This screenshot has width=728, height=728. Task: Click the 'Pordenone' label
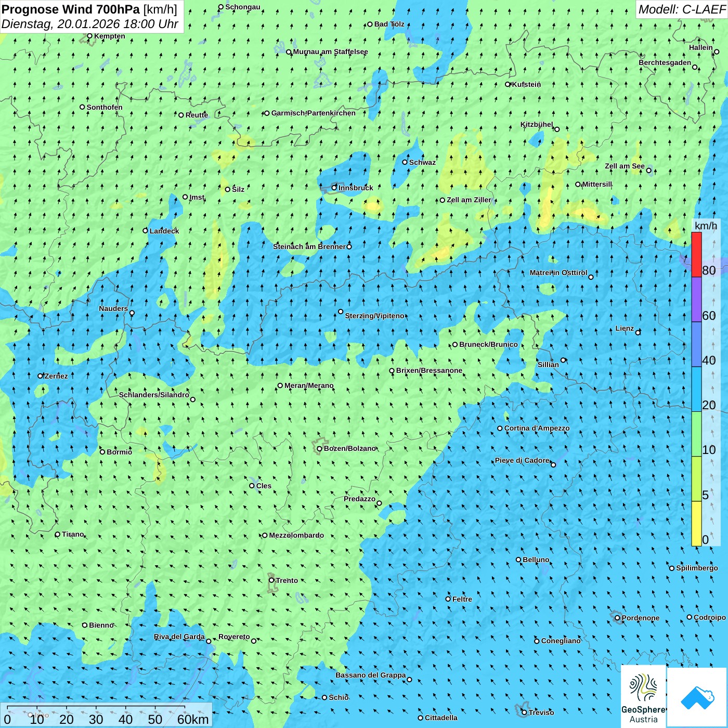tap(641, 618)
